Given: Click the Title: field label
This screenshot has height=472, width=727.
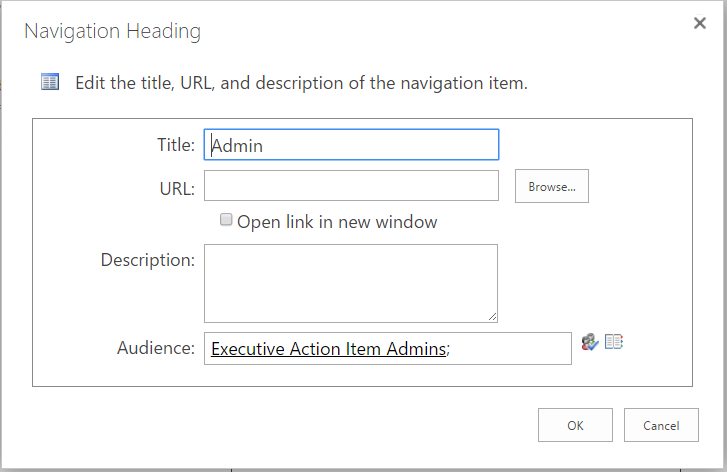Looking at the screenshot, I should pyautogui.click(x=176, y=145).
